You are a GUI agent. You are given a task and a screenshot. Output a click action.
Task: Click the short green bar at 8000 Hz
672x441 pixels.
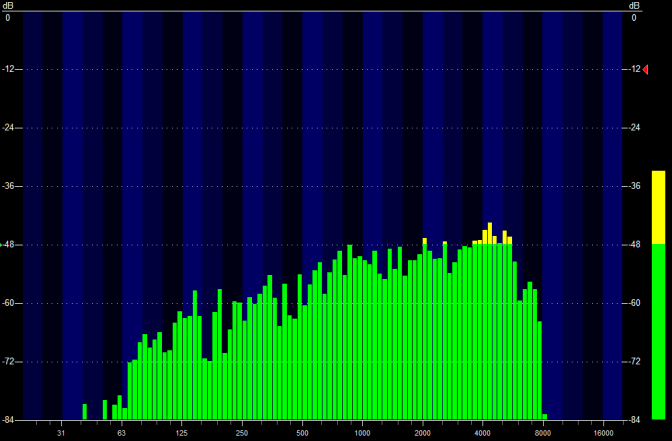pos(545,417)
